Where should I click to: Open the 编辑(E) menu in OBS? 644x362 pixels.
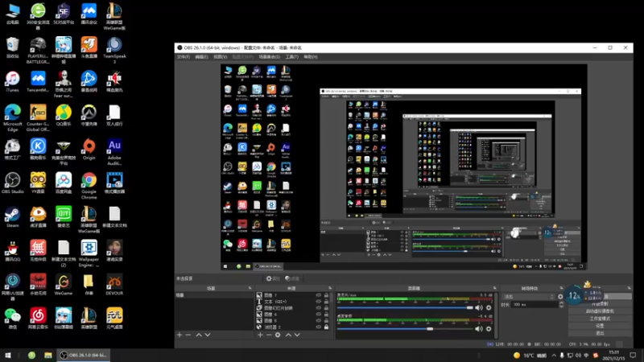pyautogui.click(x=201, y=56)
